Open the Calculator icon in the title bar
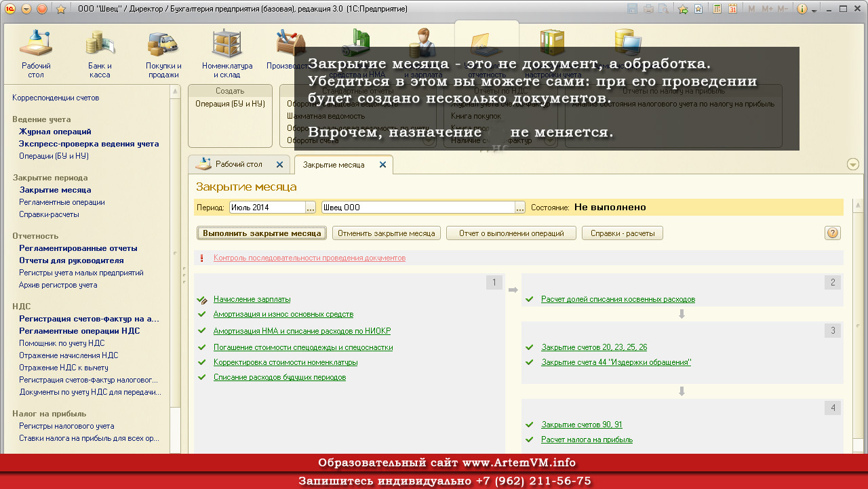The height and width of the screenshot is (489, 868). tap(717, 9)
